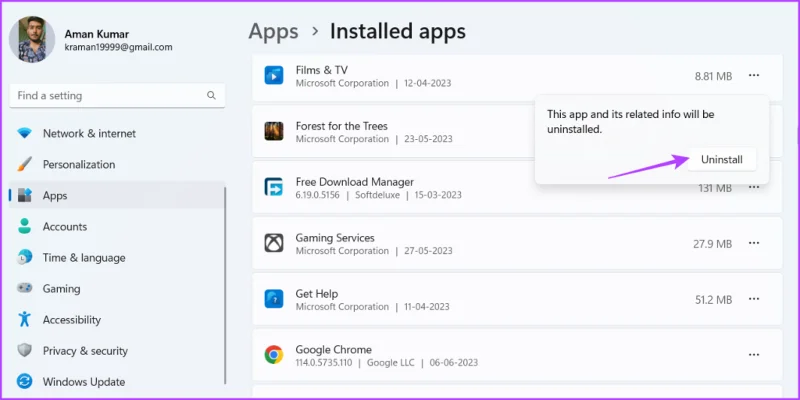Click the 27-05-2023 install date

429,251
